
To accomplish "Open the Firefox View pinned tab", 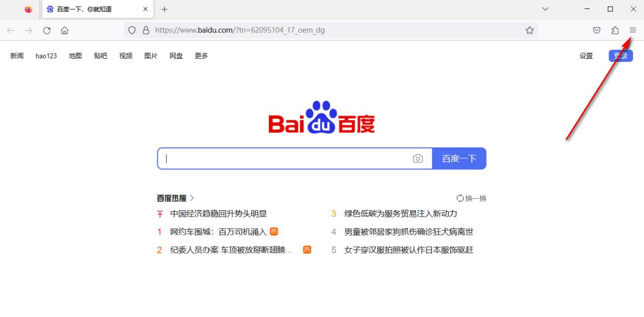I will [28, 9].
